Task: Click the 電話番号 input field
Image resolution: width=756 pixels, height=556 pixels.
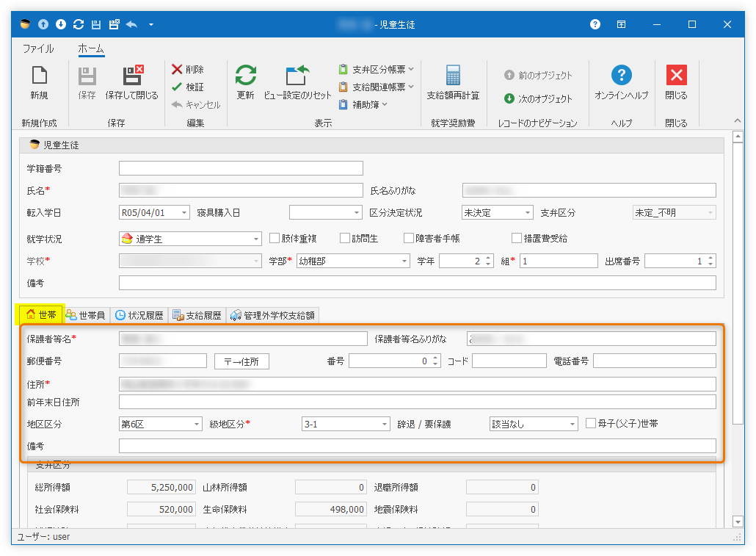Action: (x=654, y=361)
